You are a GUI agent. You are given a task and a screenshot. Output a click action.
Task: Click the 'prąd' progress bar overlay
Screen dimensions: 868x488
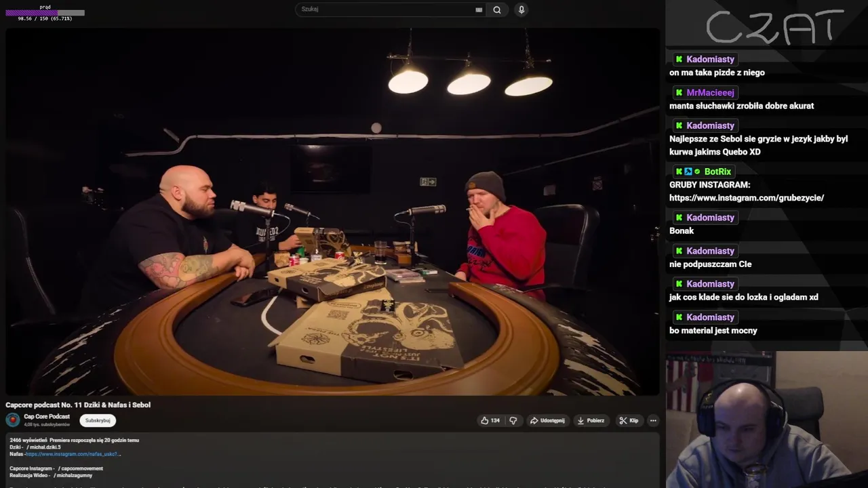[45, 13]
